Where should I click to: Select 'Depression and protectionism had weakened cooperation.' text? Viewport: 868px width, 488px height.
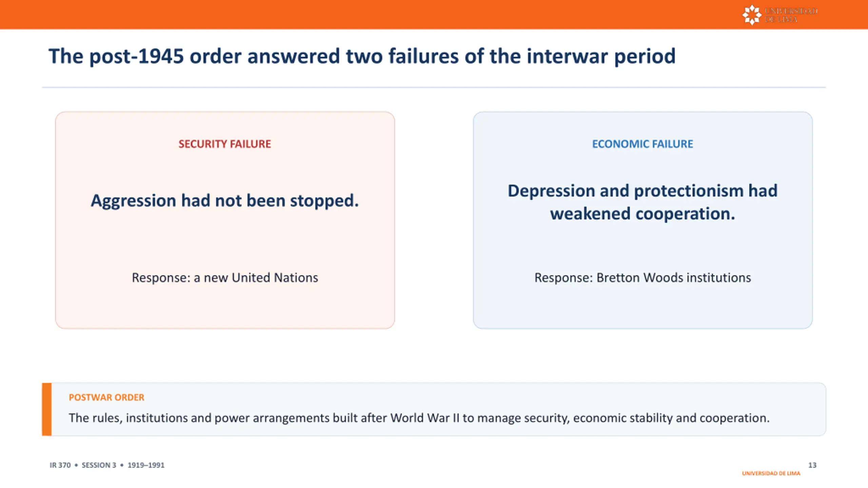[x=643, y=202]
